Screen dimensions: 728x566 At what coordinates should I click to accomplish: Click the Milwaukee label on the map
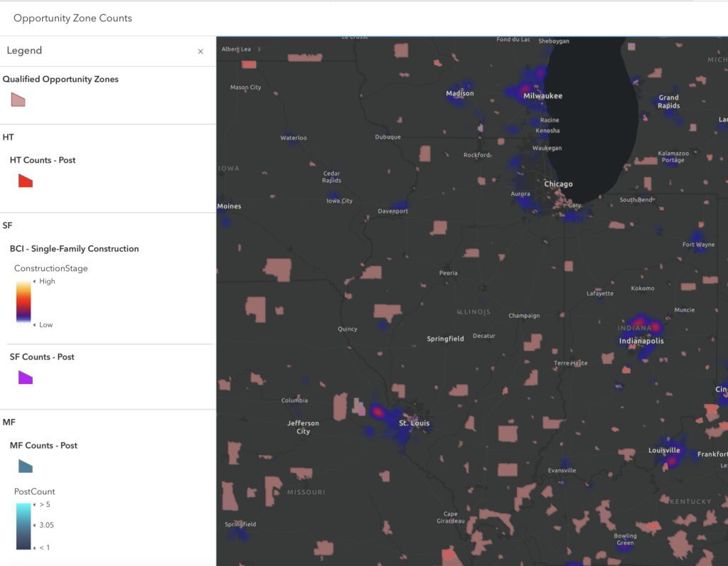coord(542,96)
